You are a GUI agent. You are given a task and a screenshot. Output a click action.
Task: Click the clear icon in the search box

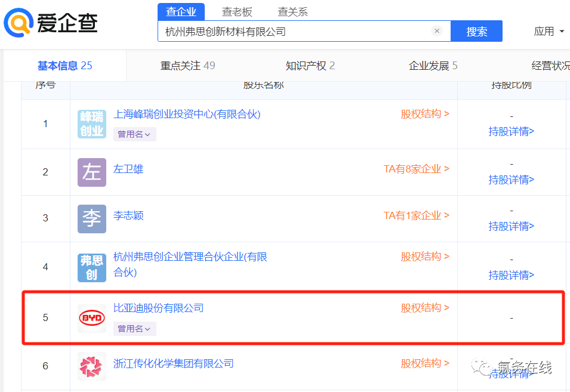tap(437, 30)
